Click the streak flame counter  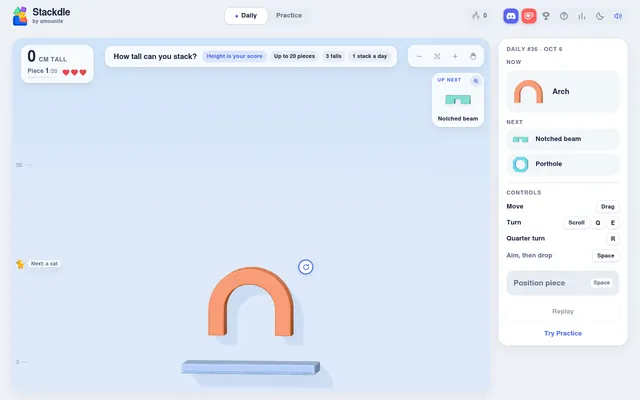[x=480, y=16]
